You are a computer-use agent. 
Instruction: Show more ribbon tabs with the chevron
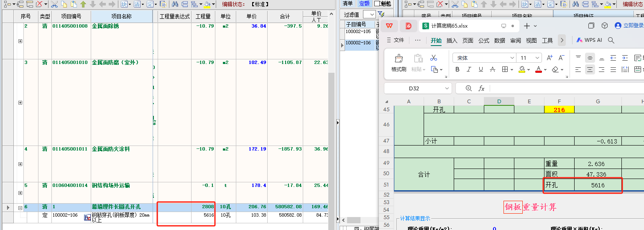click(x=562, y=40)
